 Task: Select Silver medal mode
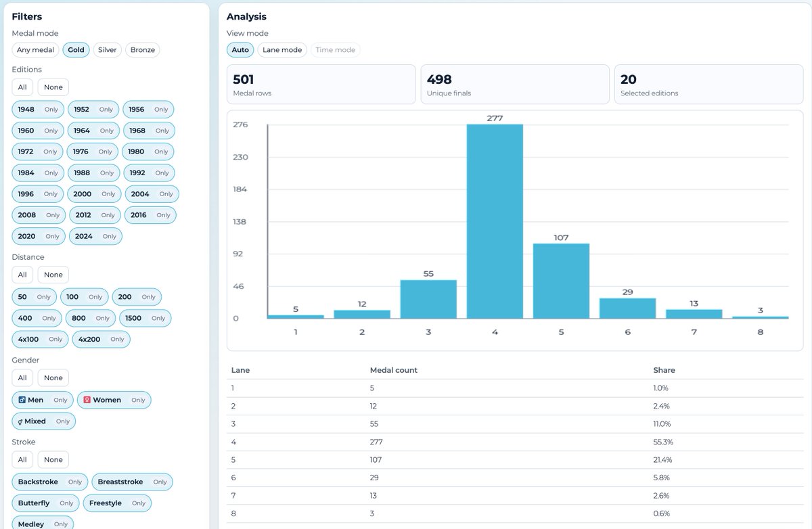107,50
